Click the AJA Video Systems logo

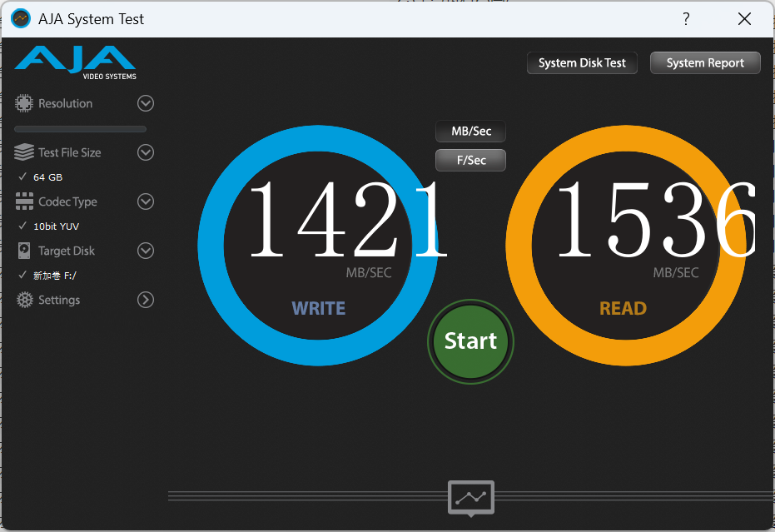[75, 62]
